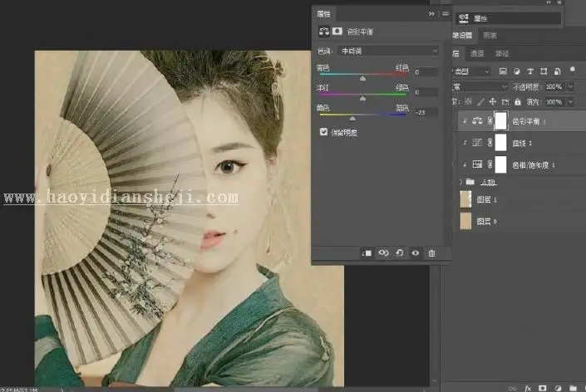Click the Magenta-Green slider handle
586x392 pixels.
pos(362,98)
